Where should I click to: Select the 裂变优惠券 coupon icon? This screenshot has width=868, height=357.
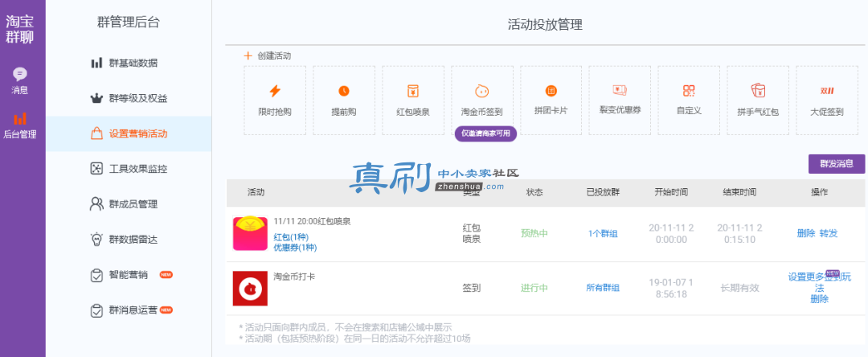[x=620, y=90]
